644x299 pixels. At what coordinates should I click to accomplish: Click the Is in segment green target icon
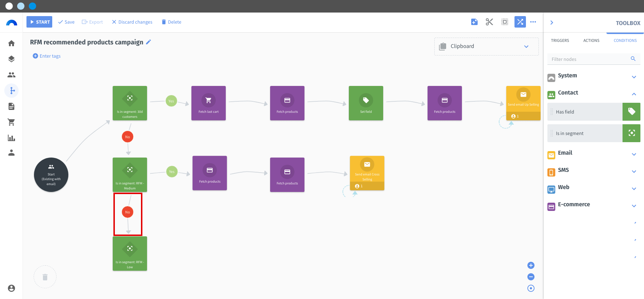(x=631, y=133)
